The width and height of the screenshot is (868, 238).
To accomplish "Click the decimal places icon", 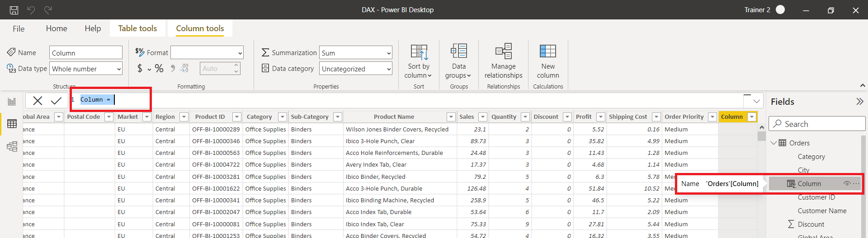I will (x=184, y=68).
